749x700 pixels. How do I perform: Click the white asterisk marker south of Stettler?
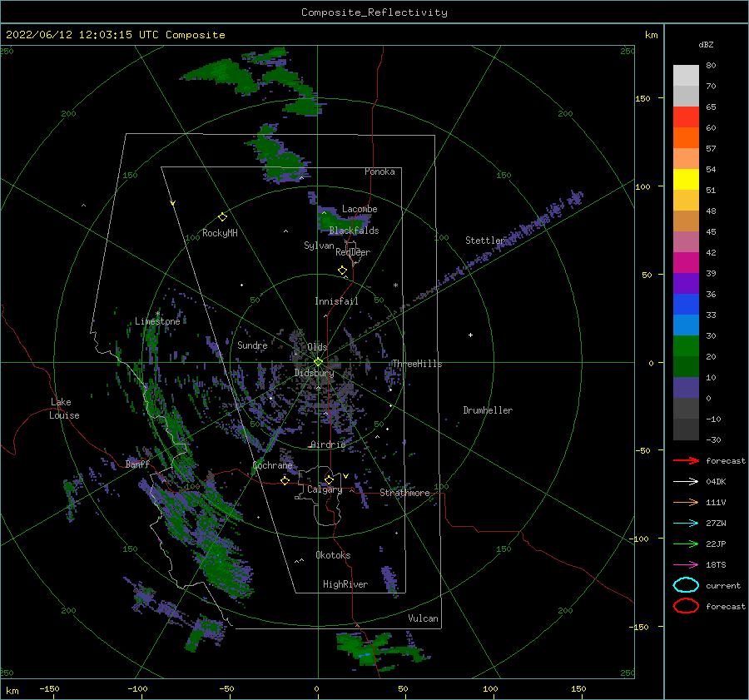[395, 285]
